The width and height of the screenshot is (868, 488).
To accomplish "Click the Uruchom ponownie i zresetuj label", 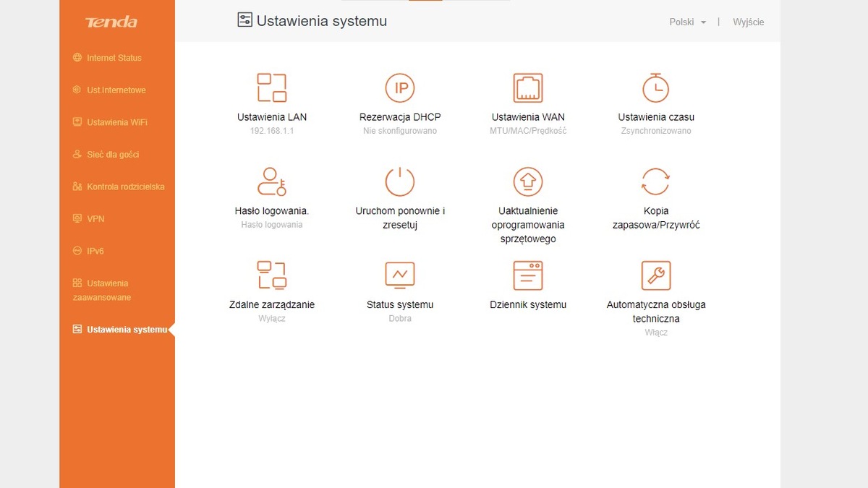I will coord(400,218).
